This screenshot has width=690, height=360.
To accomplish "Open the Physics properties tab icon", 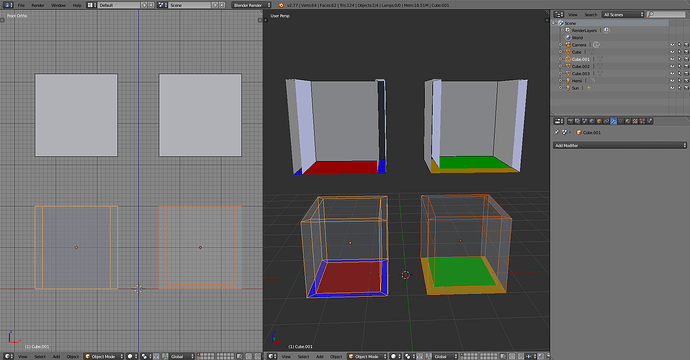I will [x=650, y=121].
